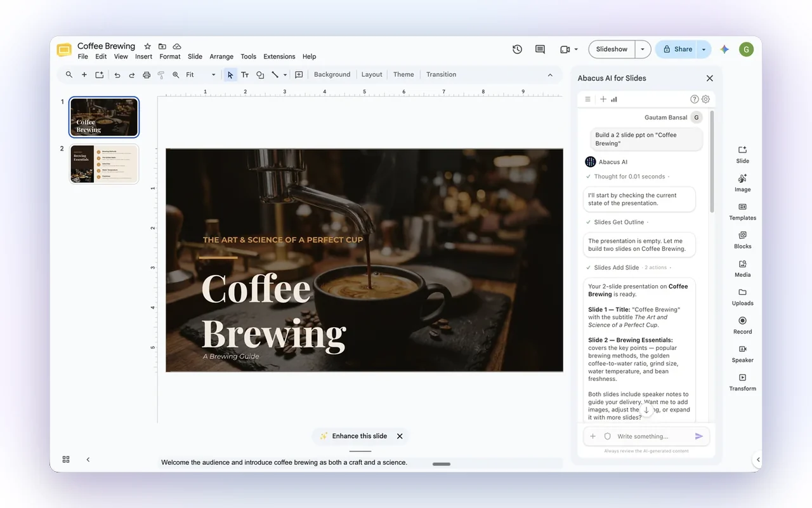Click the Share button

677,50
